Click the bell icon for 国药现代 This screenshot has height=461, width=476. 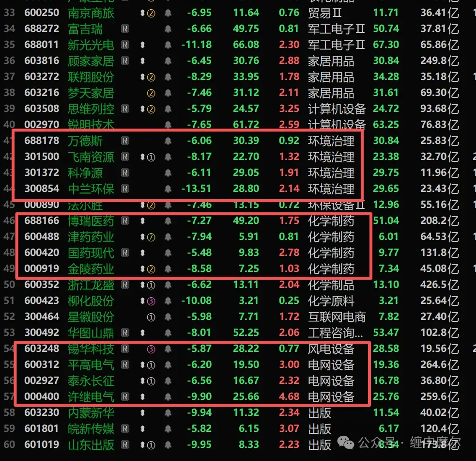click(168, 253)
